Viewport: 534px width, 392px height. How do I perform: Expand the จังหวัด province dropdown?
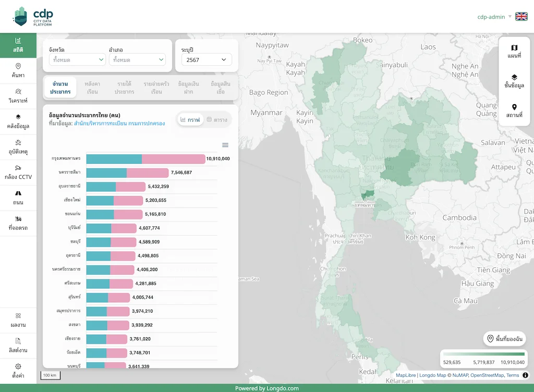(77, 59)
